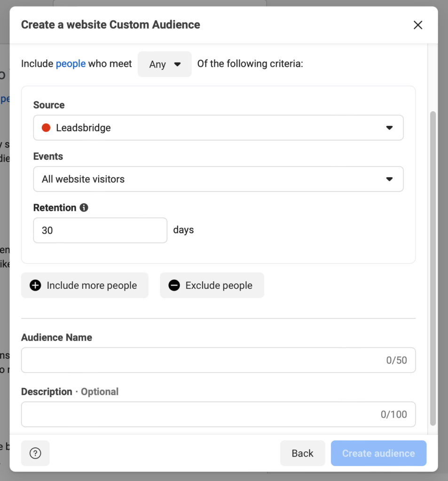
Task: Click the Back button
Action: [302, 453]
